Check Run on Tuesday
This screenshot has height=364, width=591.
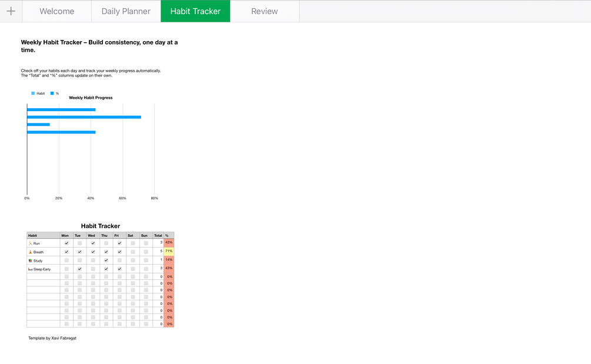[79, 243]
